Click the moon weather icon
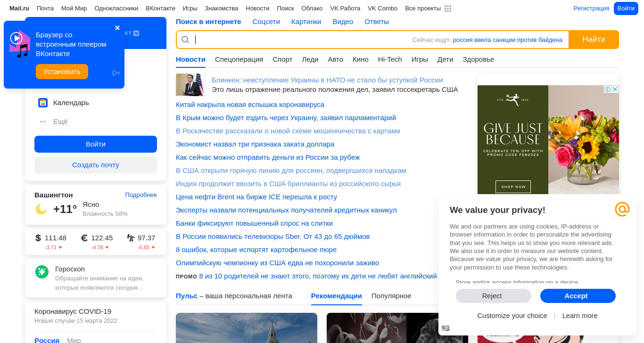644x343 pixels. click(41, 209)
